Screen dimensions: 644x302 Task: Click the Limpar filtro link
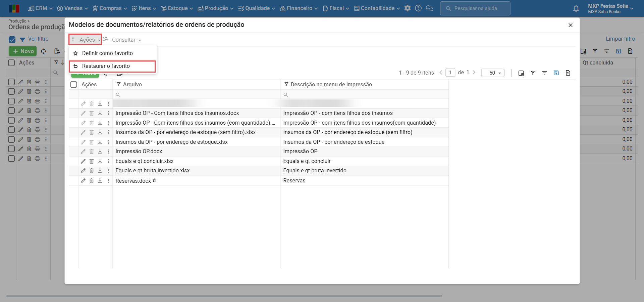pos(620,39)
